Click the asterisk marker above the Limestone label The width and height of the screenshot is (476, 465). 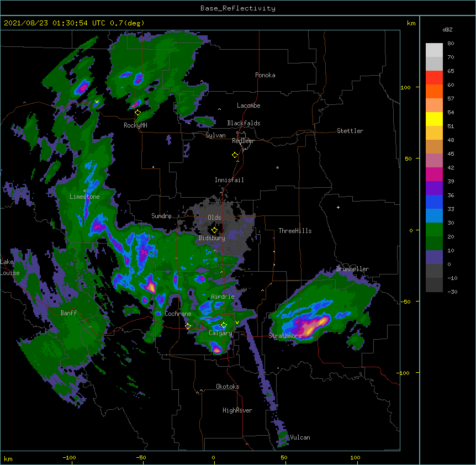(84, 191)
